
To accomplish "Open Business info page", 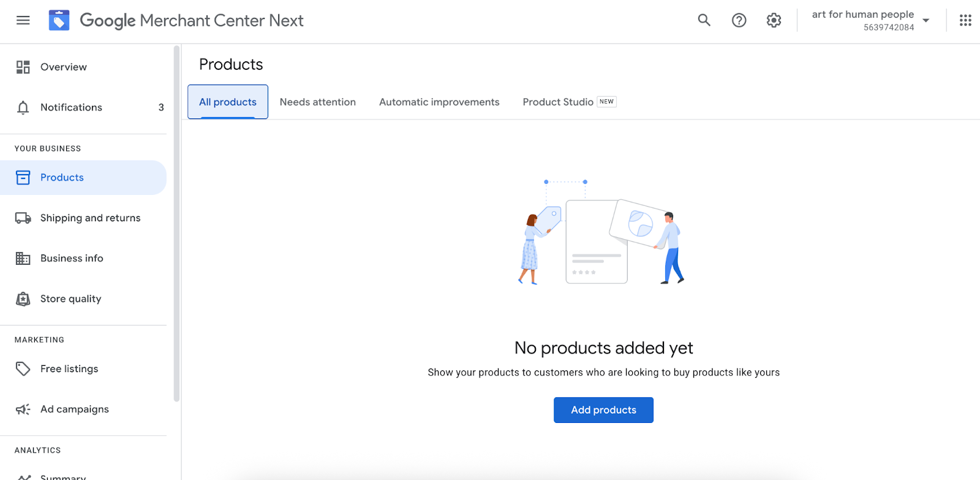I will 83,259.
